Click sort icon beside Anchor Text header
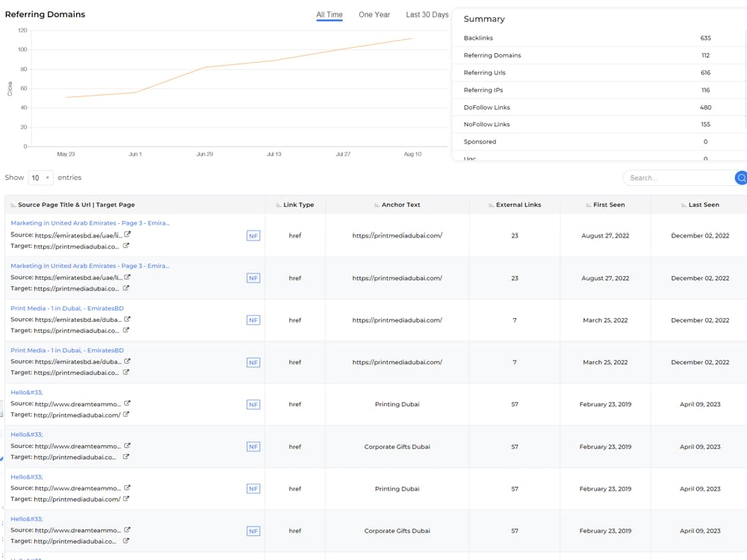747x560 pixels. [x=376, y=205]
